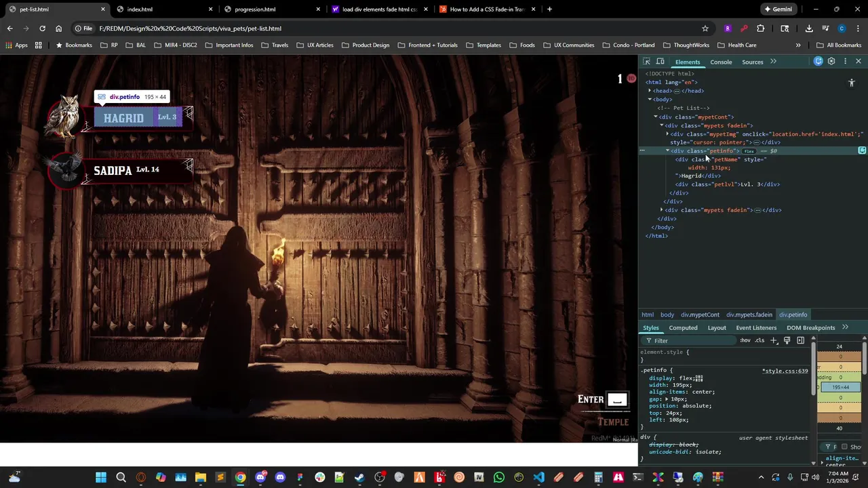This screenshot has width=868, height=488.
Task: Bookmark this page with the star
Action: (705, 28)
